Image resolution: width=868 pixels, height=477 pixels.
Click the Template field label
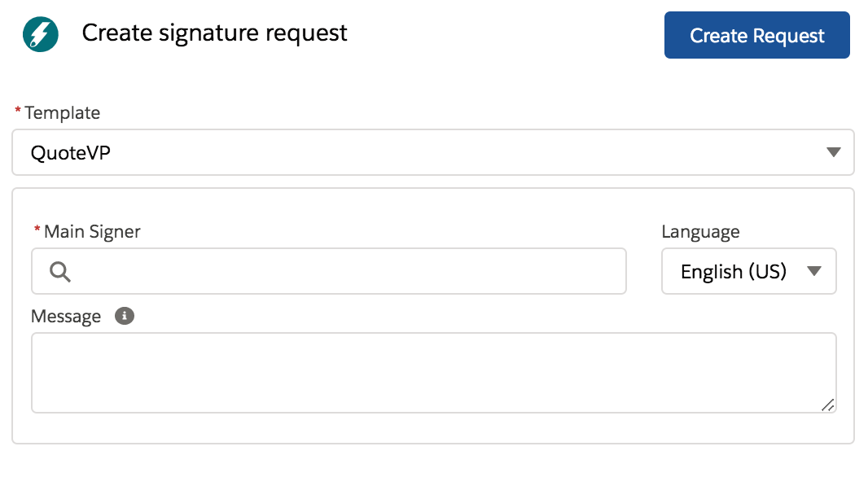tap(63, 113)
